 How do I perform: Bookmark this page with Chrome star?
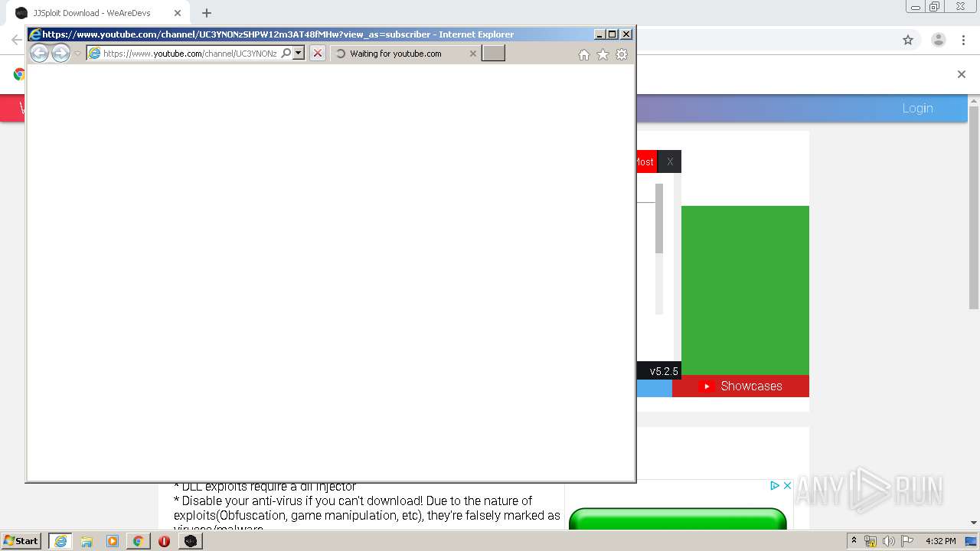tap(908, 40)
